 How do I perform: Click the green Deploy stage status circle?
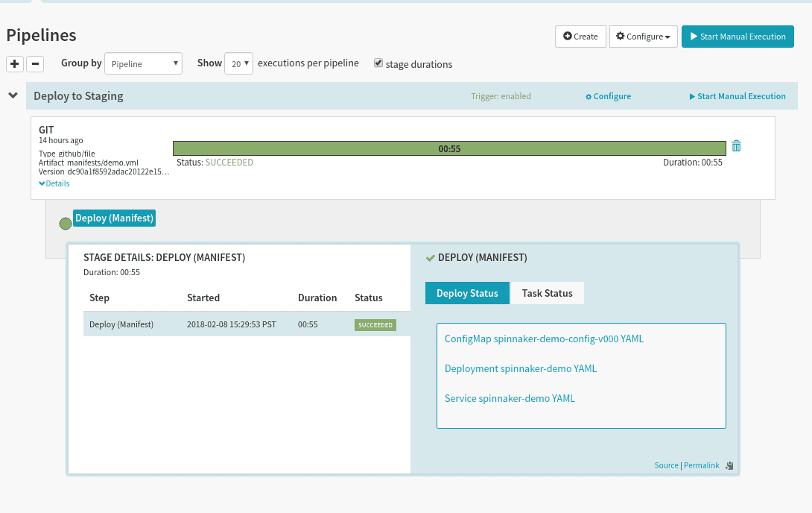pyautogui.click(x=66, y=223)
